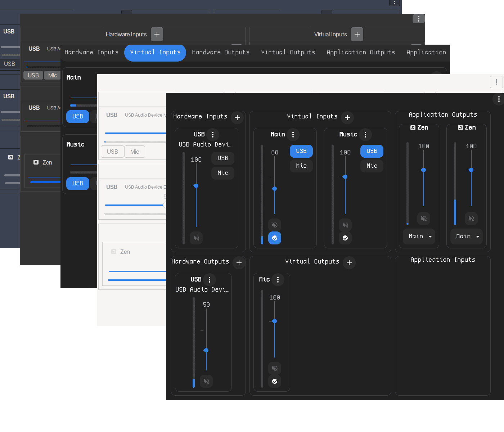Toggle the Music virtual input default checkmark

coord(345,238)
